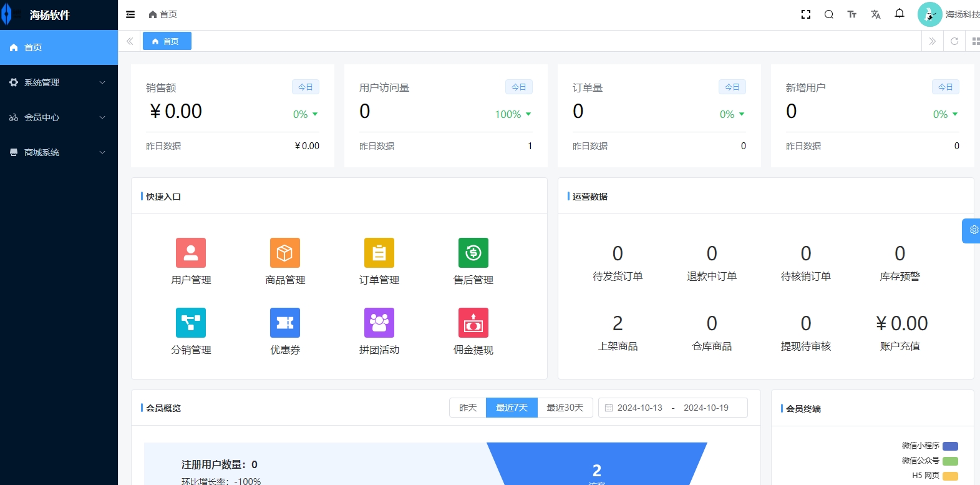Open the 订单管理 quick entry icon
Image resolution: width=980 pixels, height=485 pixels.
(379, 253)
